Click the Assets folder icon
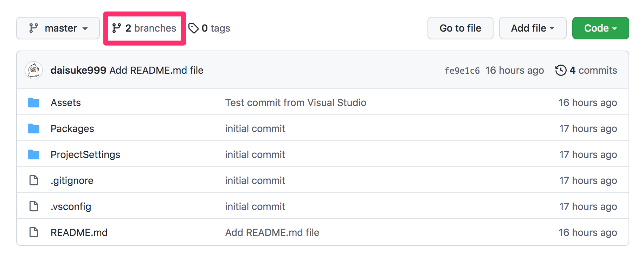644x257 pixels. point(34,103)
